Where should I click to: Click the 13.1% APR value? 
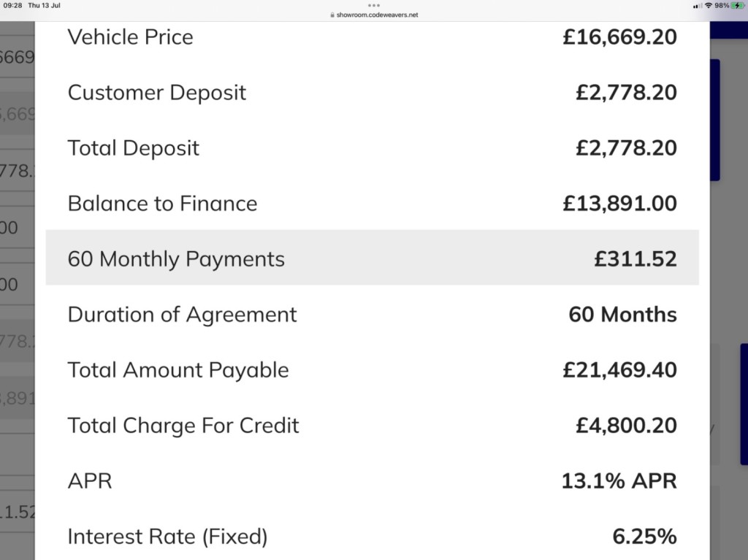point(619,481)
